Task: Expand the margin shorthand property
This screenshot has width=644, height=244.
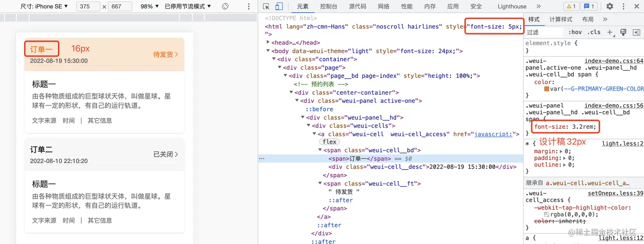Action: point(562,151)
